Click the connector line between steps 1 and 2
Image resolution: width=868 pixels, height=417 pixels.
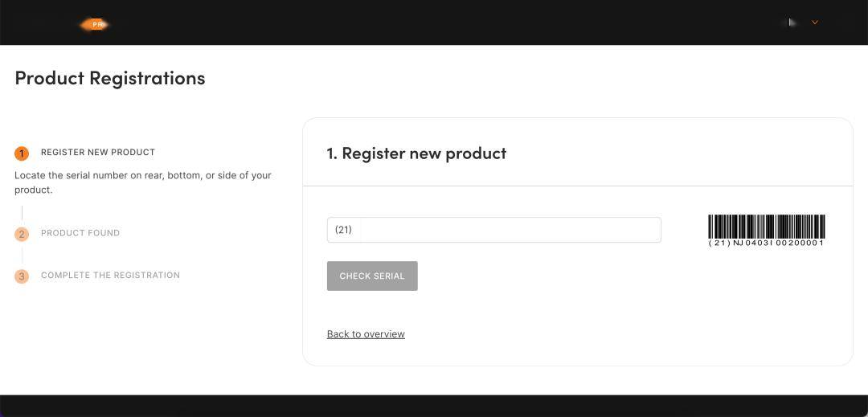click(22, 213)
